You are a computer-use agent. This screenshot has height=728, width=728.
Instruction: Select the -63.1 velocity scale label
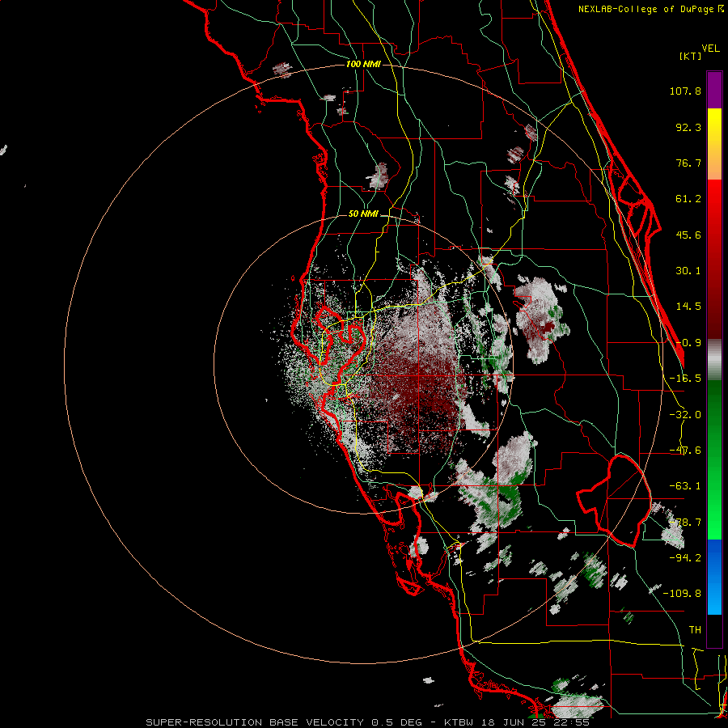point(685,486)
